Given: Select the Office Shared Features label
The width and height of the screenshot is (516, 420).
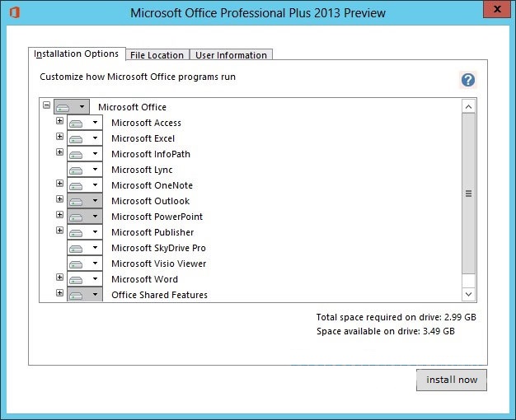Looking at the screenshot, I should coord(160,295).
